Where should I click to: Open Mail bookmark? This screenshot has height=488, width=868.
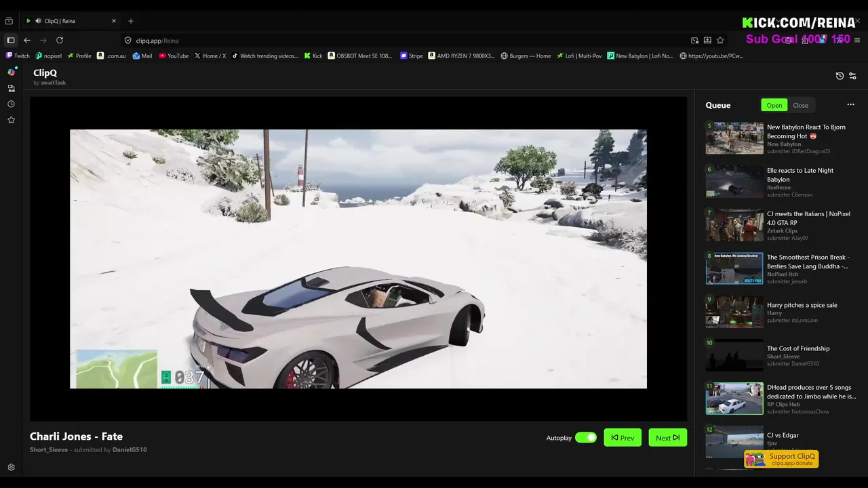[x=142, y=56]
